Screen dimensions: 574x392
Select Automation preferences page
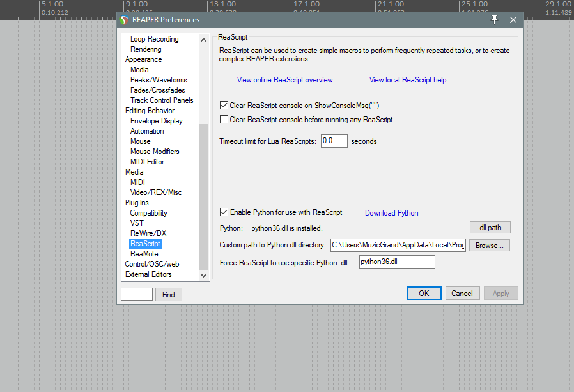pyautogui.click(x=147, y=131)
